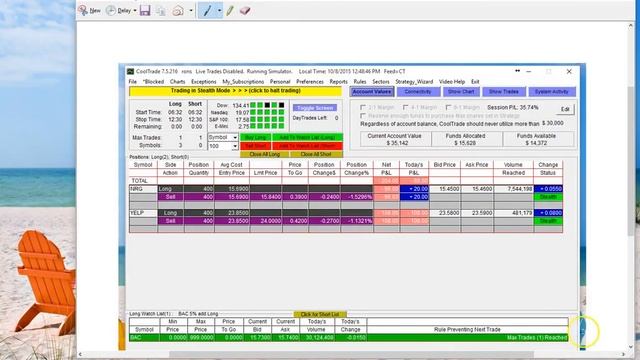Click the Max Trades (1) Reached text
The width and height of the screenshot is (640, 360).
coord(537,338)
